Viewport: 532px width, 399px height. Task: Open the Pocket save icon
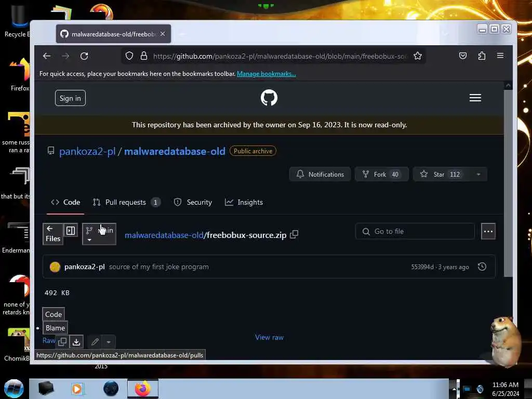(x=463, y=56)
